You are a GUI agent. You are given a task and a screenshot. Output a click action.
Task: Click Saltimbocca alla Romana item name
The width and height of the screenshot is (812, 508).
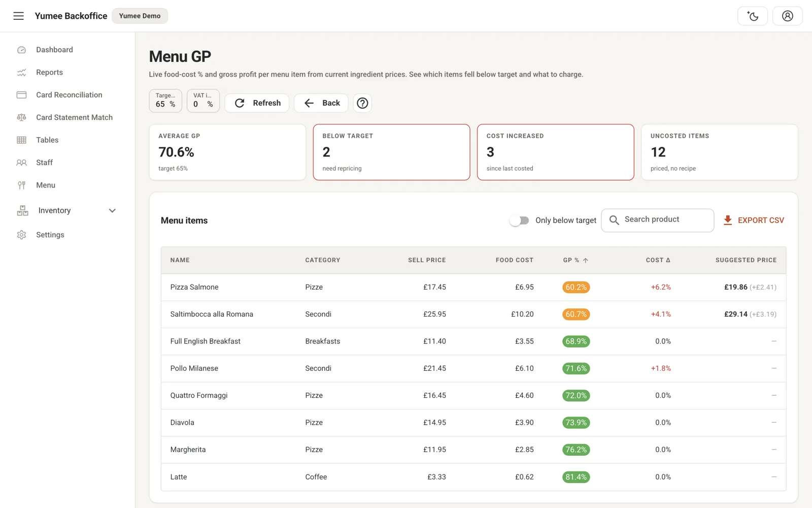click(x=212, y=314)
